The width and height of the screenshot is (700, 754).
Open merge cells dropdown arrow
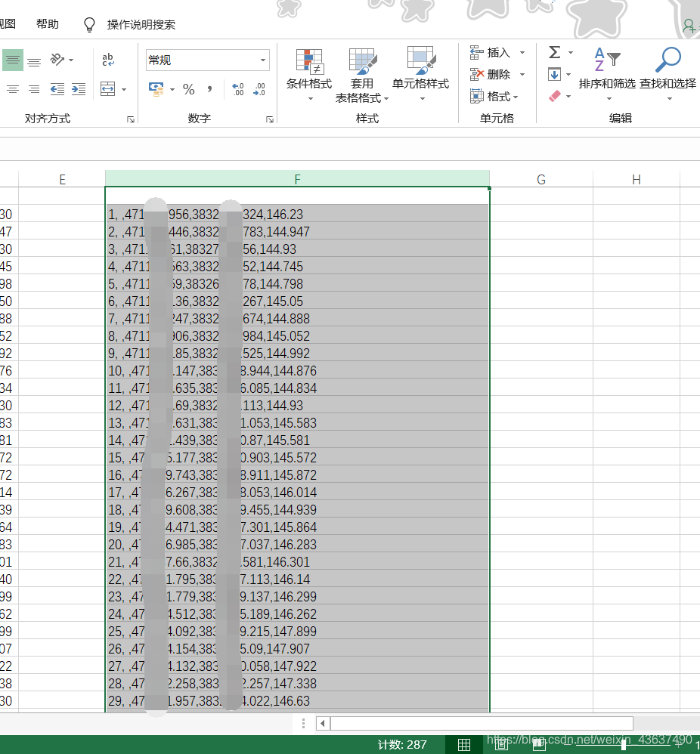[124, 89]
